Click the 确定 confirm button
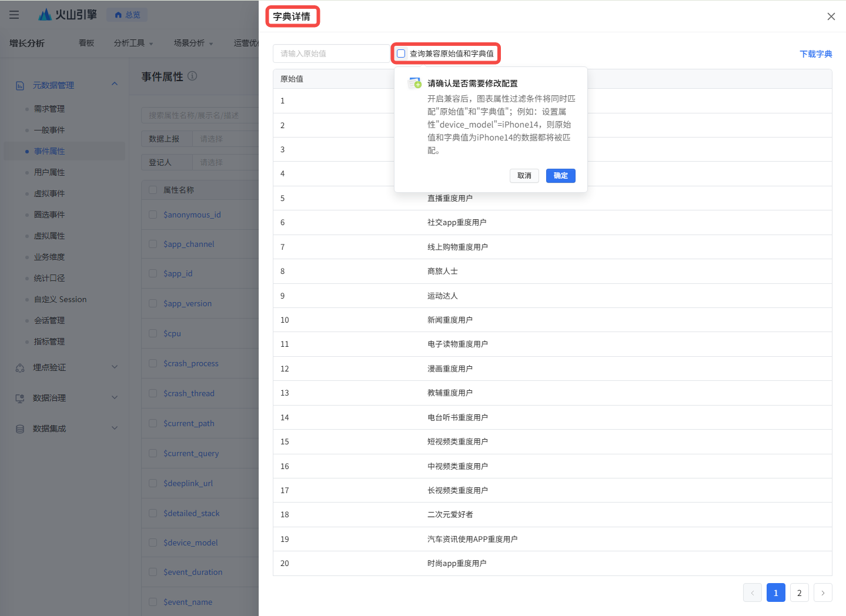Image resolution: width=846 pixels, height=616 pixels. tap(561, 176)
